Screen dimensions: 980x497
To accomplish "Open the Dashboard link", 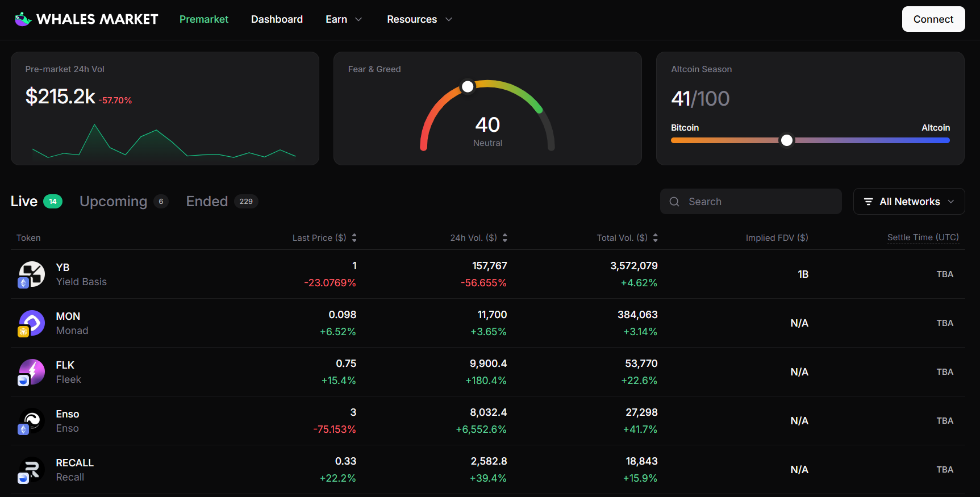I will (277, 19).
